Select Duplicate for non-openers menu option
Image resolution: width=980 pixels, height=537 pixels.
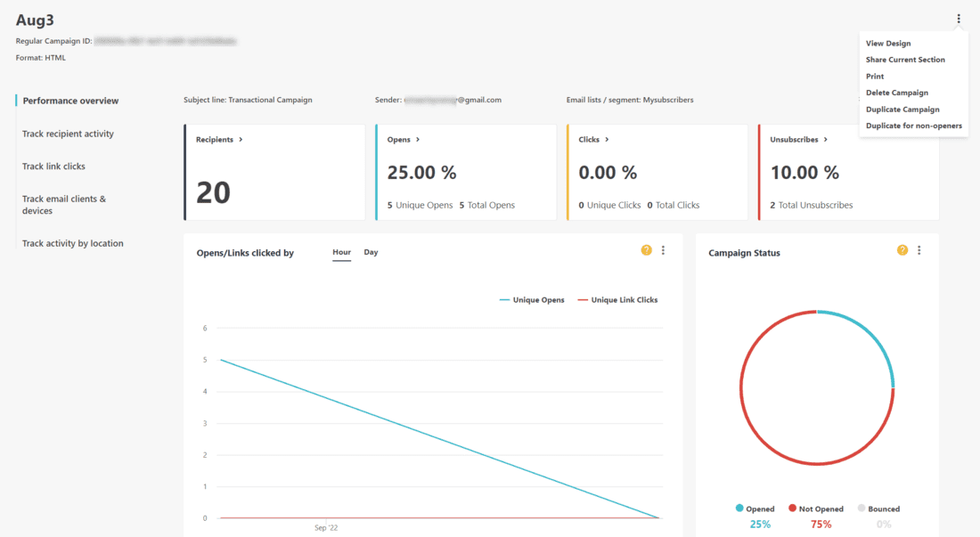pos(913,126)
